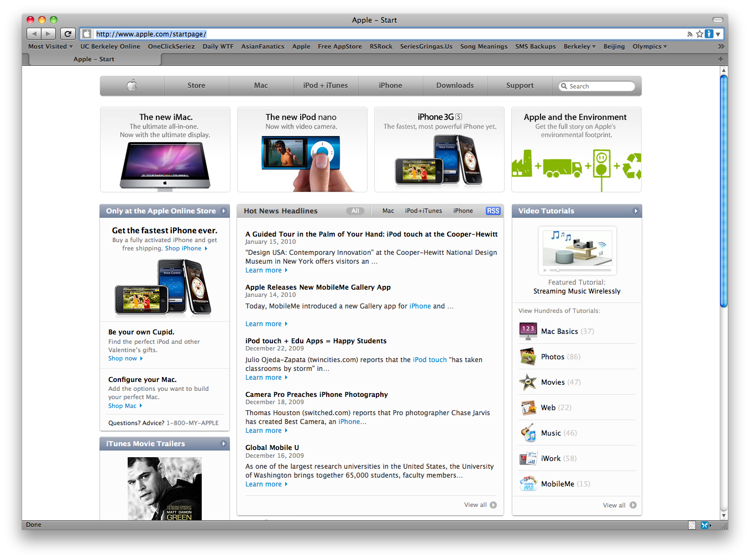Click the Music tutorial guitar icon
Image resolution: width=750 pixels, height=560 pixels.
click(528, 432)
